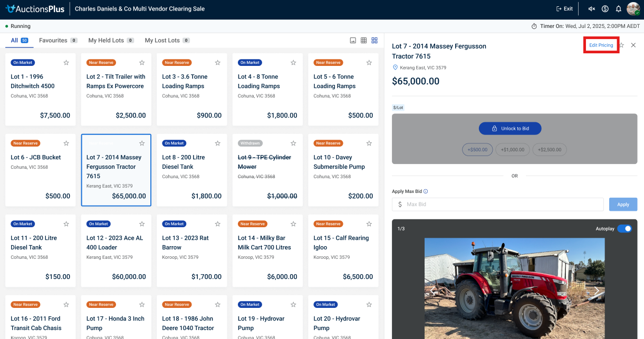Favourite Lot 1 Ditchwitch with its star

click(66, 63)
